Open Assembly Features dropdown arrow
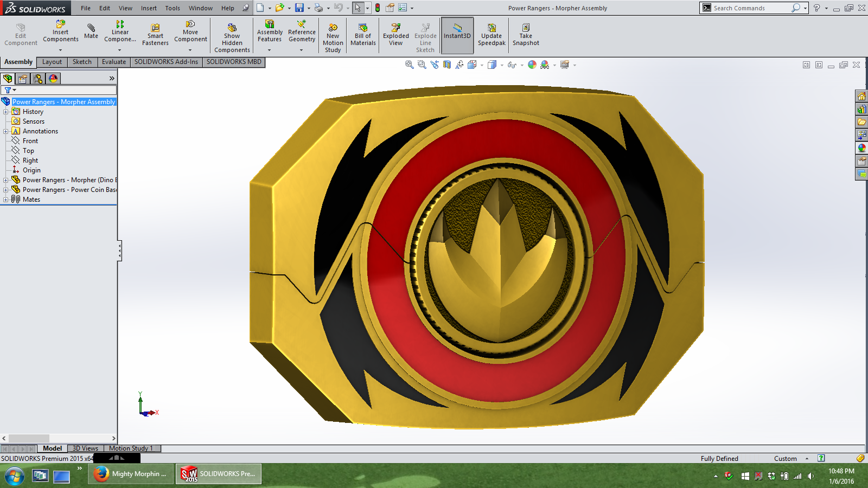Viewport: 868px width, 488px height. point(269,50)
